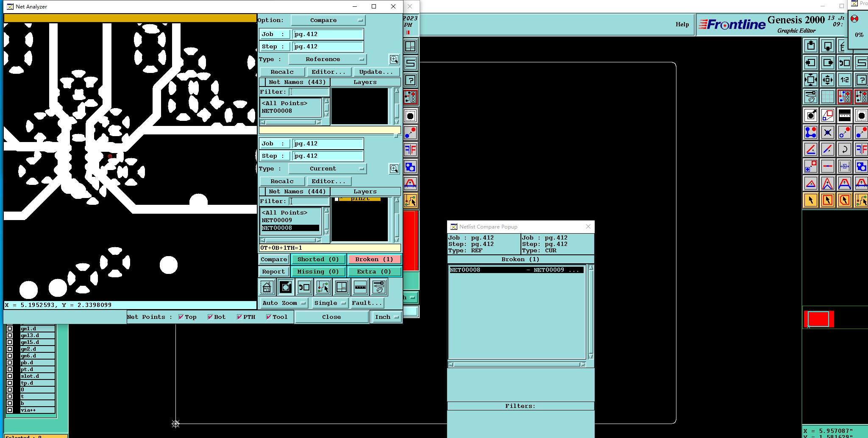Click the net analyzer red-bordered icon in right toolbar
868x438 pixels.
pyautogui.click(x=845, y=97)
